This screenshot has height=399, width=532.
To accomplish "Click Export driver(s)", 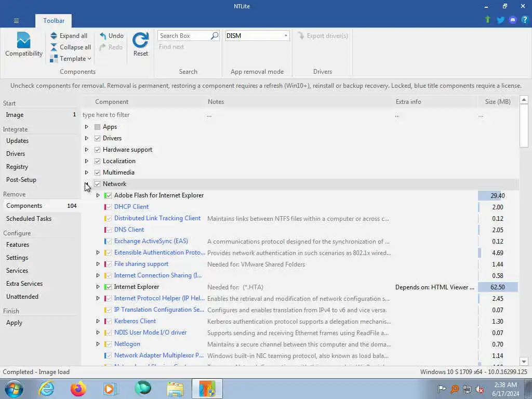I will point(323,36).
